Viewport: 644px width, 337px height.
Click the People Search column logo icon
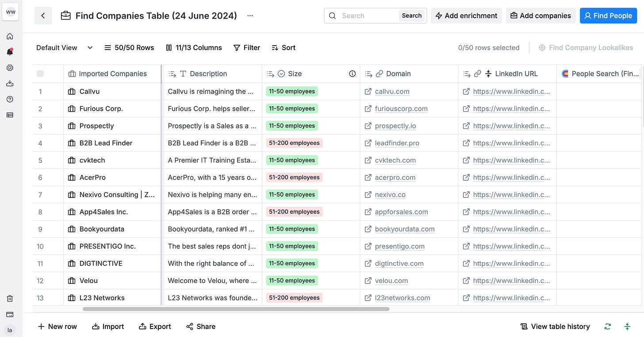pos(565,74)
